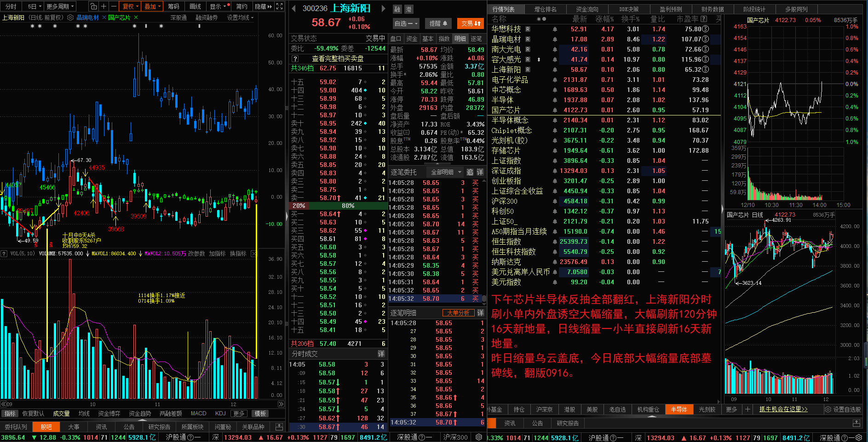Viewport: 868px width, 442px height.
Task: Switch to 增仓排名 tab
Action: click(x=545, y=9)
